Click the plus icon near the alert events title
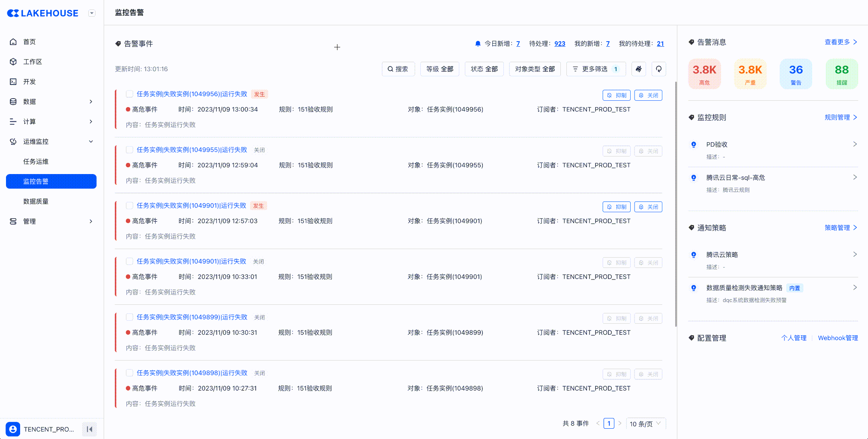The width and height of the screenshot is (868, 439). pyautogui.click(x=337, y=47)
